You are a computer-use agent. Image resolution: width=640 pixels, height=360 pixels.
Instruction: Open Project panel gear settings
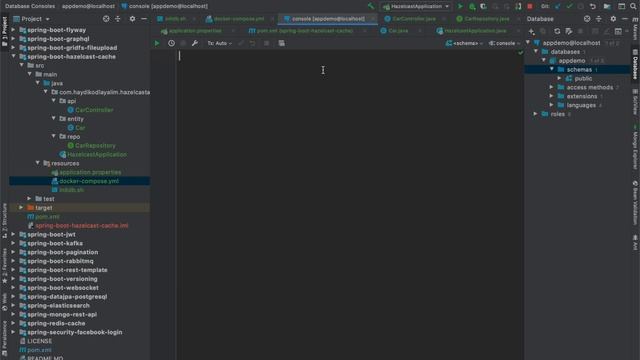tap(132, 19)
